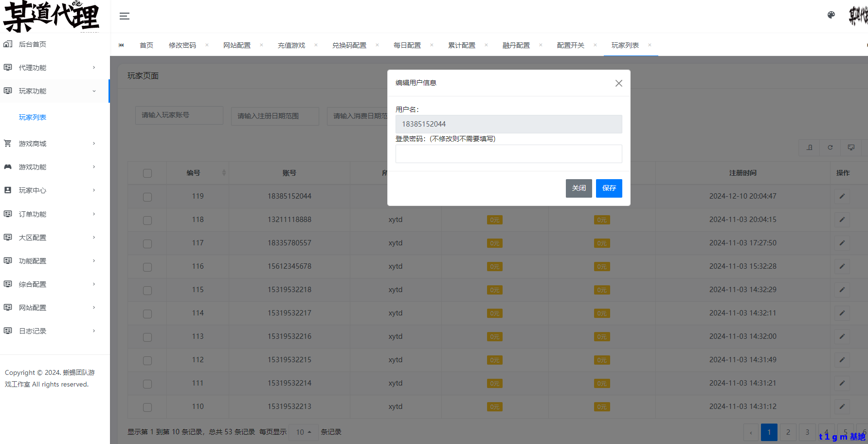Switch to the 每日配置 tab
Screen dimensions: 868x444
tap(407, 45)
